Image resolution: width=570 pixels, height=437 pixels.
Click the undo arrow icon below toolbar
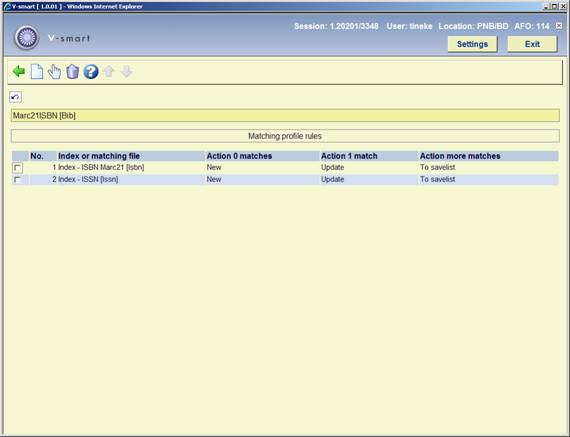click(x=15, y=97)
